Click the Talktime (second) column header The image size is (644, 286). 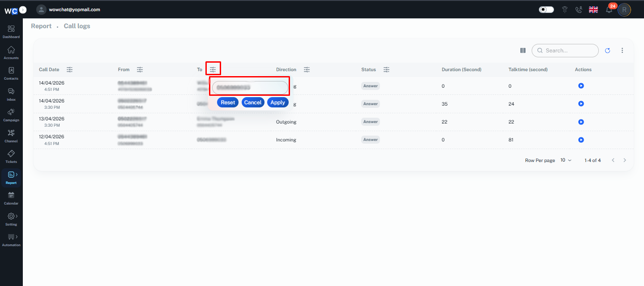tap(528, 69)
